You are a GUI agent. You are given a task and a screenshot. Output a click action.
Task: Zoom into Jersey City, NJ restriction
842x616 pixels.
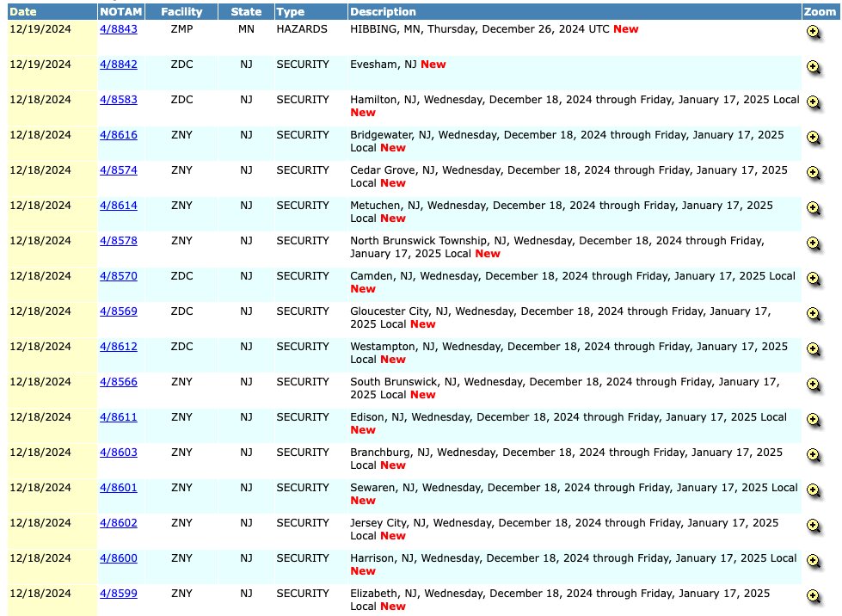tap(813, 526)
